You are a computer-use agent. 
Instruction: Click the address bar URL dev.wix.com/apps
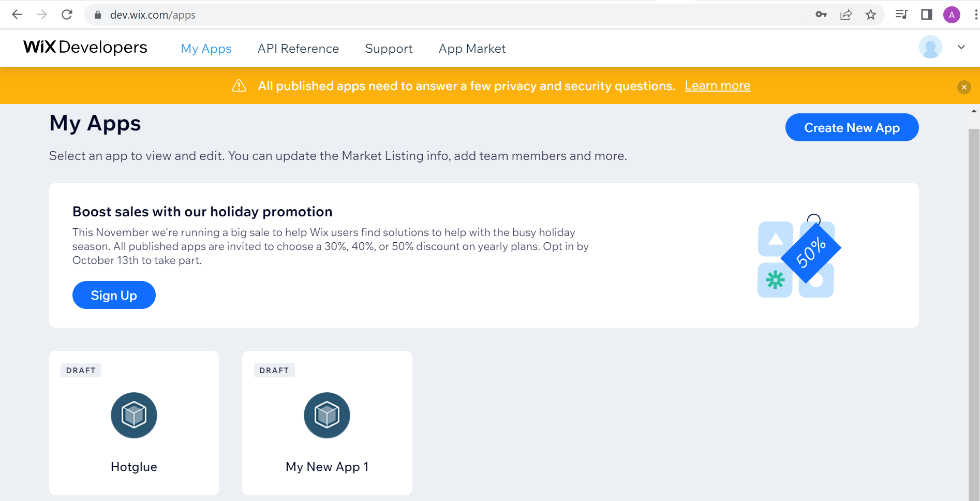[x=153, y=15]
